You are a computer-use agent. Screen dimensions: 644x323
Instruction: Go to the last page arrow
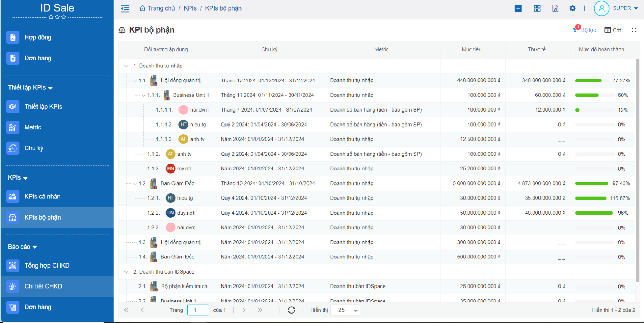[x=260, y=310]
